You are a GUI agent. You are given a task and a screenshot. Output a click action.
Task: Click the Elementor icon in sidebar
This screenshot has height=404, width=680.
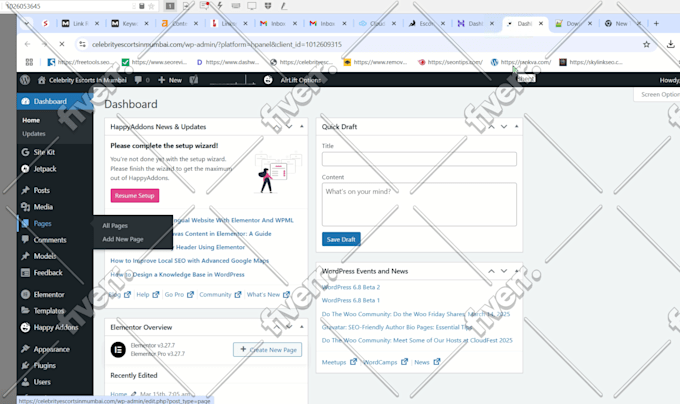click(x=25, y=294)
